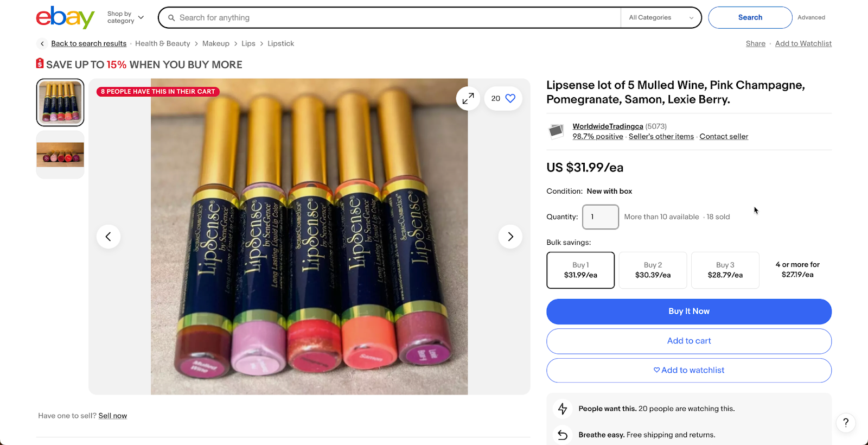Open the help question mark button
This screenshot has height=445, width=868.
click(x=846, y=423)
